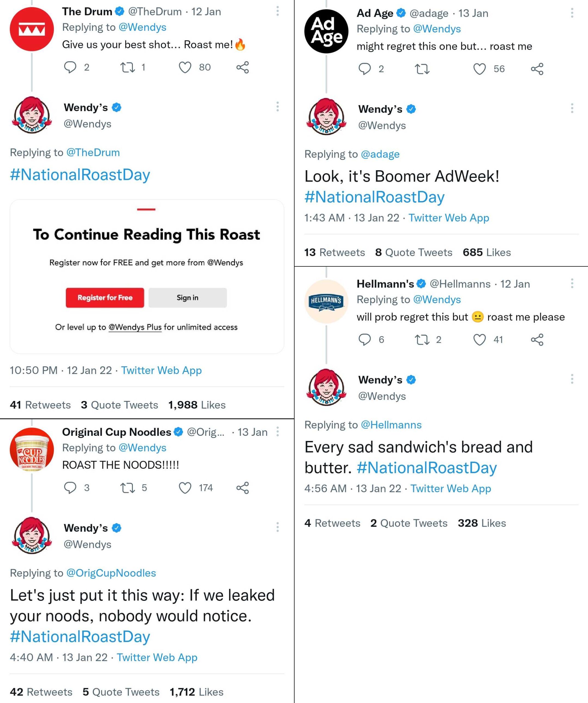
Task: Retweet the Hellmann's roast request
Action: [422, 340]
